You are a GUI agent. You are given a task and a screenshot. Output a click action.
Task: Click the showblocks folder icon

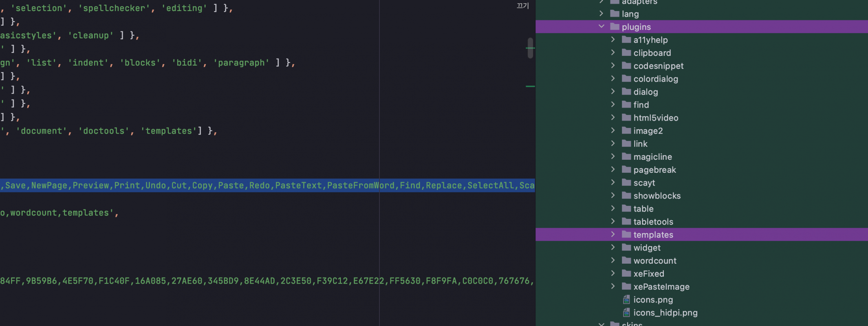[x=626, y=196]
